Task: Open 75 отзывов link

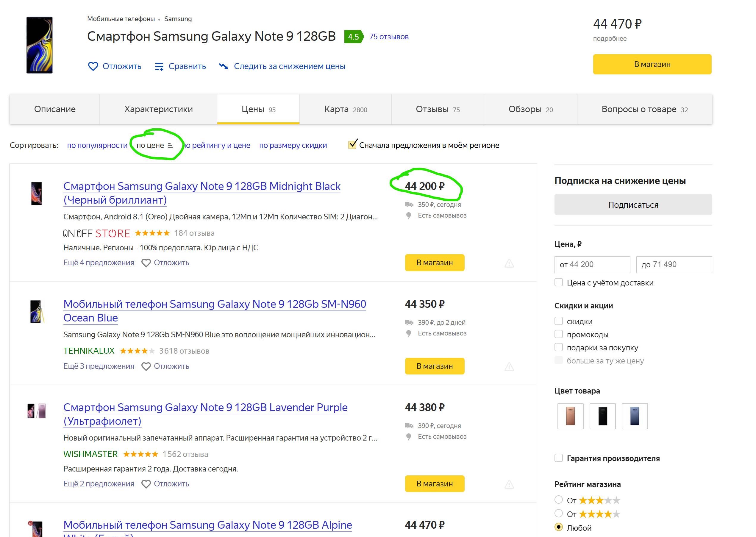Action: [x=389, y=37]
